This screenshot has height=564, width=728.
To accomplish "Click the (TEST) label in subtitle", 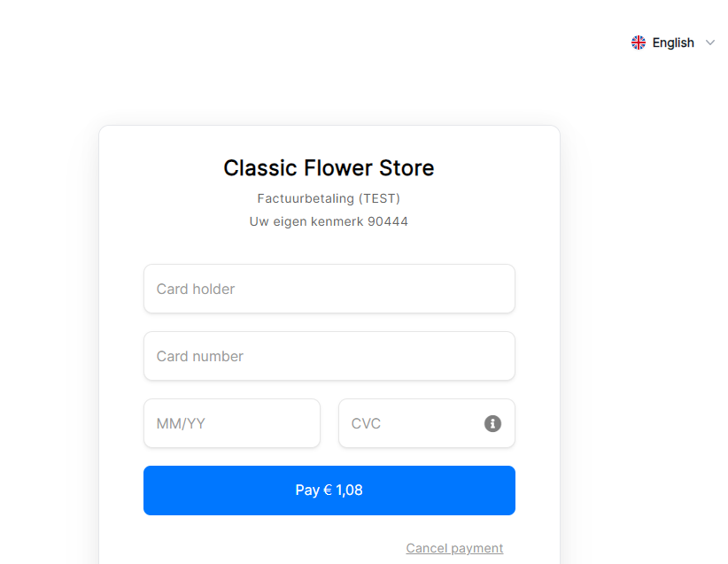I will [x=379, y=198].
